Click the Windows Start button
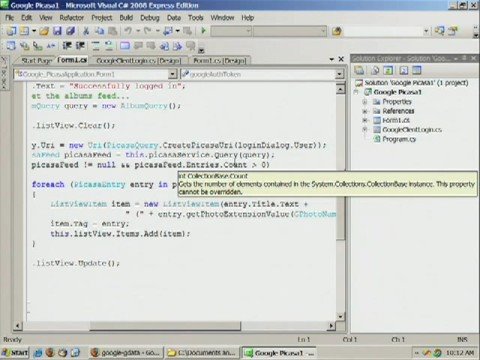This screenshot has width=480, height=360. [x=15, y=352]
